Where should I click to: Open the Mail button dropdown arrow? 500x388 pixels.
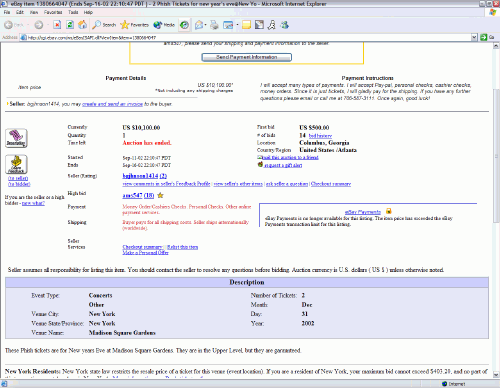click(x=205, y=25)
